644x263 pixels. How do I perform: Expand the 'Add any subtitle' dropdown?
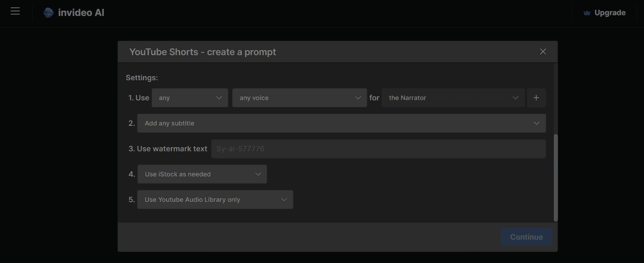pyautogui.click(x=341, y=123)
